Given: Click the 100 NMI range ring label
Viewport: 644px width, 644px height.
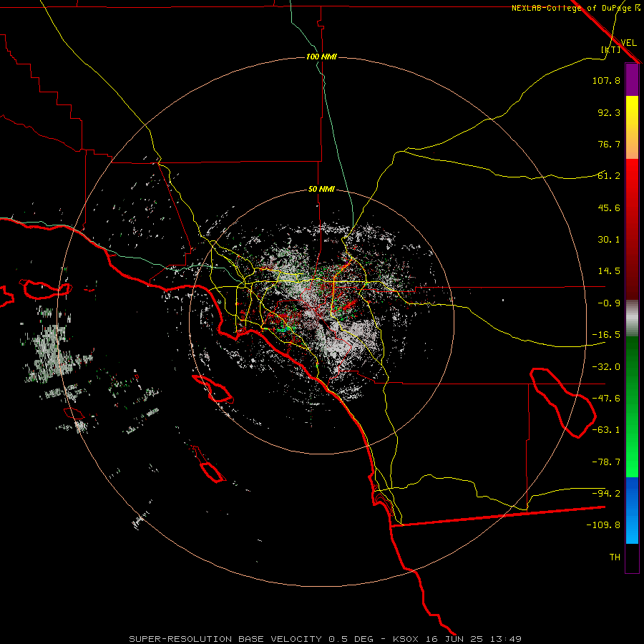Looking at the screenshot, I should [321, 57].
